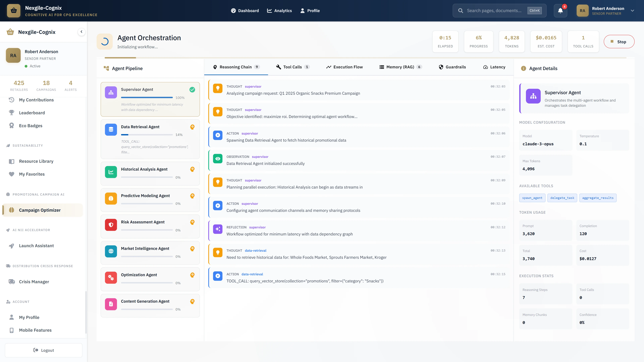The height and width of the screenshot is (362, 644).
Task: Open the Memory (RAG) tab
Action: 400,67
